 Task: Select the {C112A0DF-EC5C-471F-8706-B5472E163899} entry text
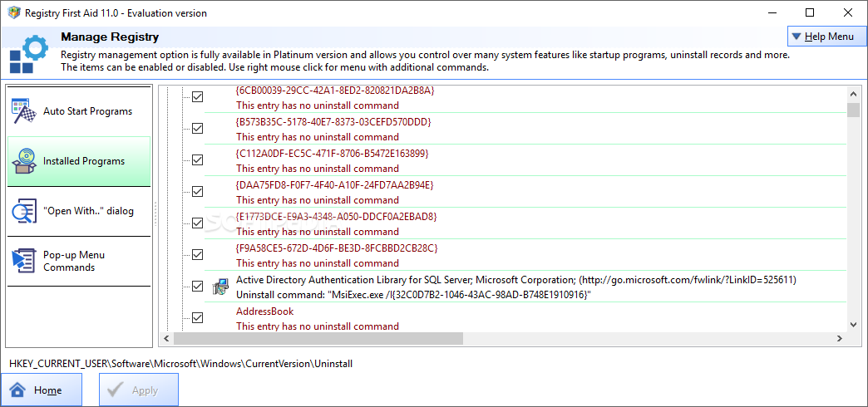tap(332, 153)
